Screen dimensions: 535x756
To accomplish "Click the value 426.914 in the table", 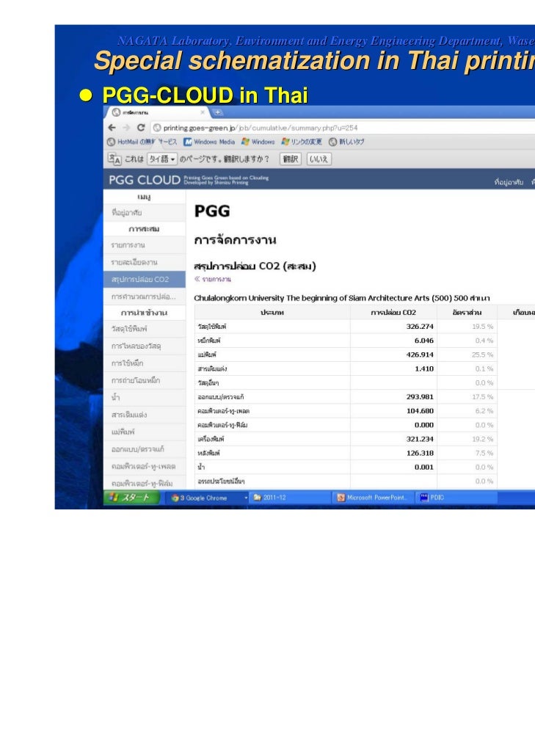I will (x=420, y=355).
